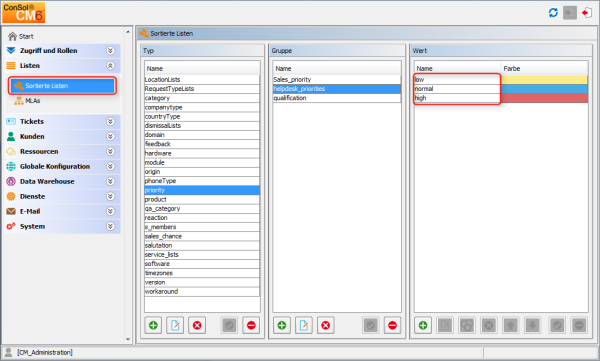Select timezones in Typ list
This screenshot has width=600, height=361.
pyautogui.click(x=202, y=273)
